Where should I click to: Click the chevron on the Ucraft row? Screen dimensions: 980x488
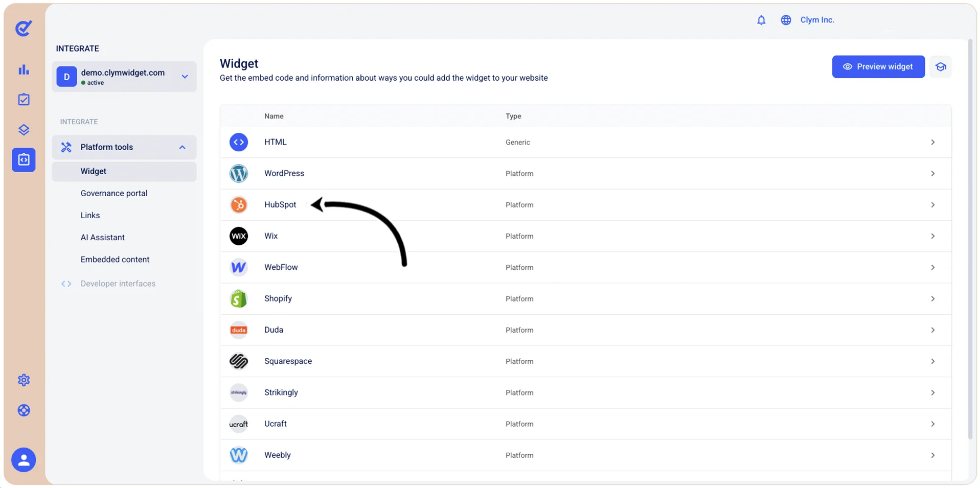coord(932,424)
